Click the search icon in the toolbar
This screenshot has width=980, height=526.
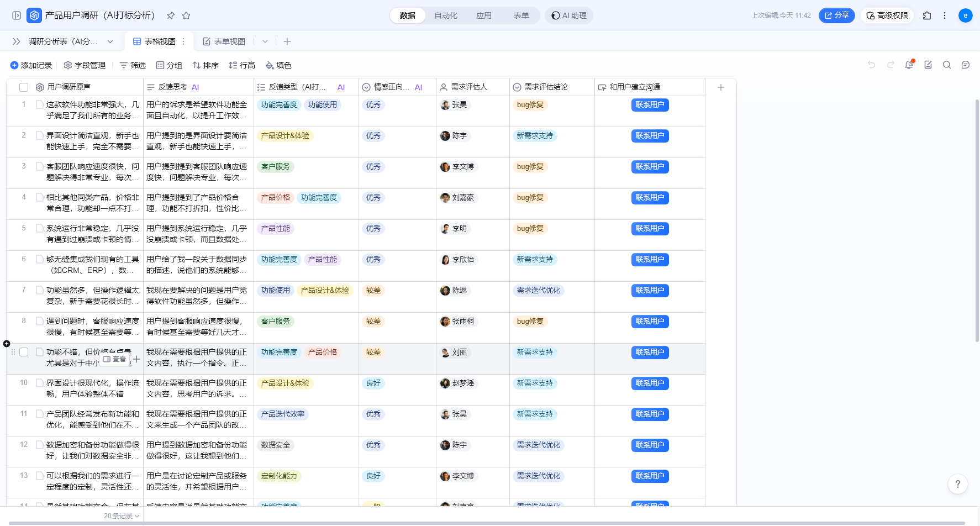pyautogui.click(x=946, y=65)
